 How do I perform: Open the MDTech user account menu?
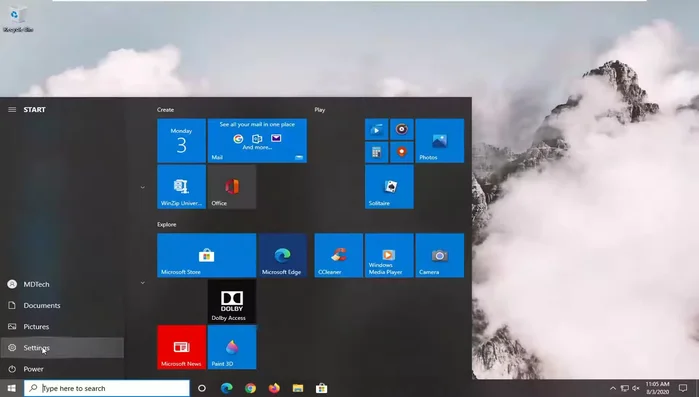point(62,284)
